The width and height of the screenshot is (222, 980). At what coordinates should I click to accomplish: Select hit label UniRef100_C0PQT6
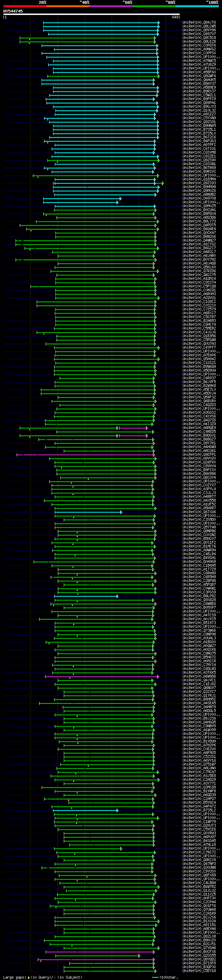199,45
